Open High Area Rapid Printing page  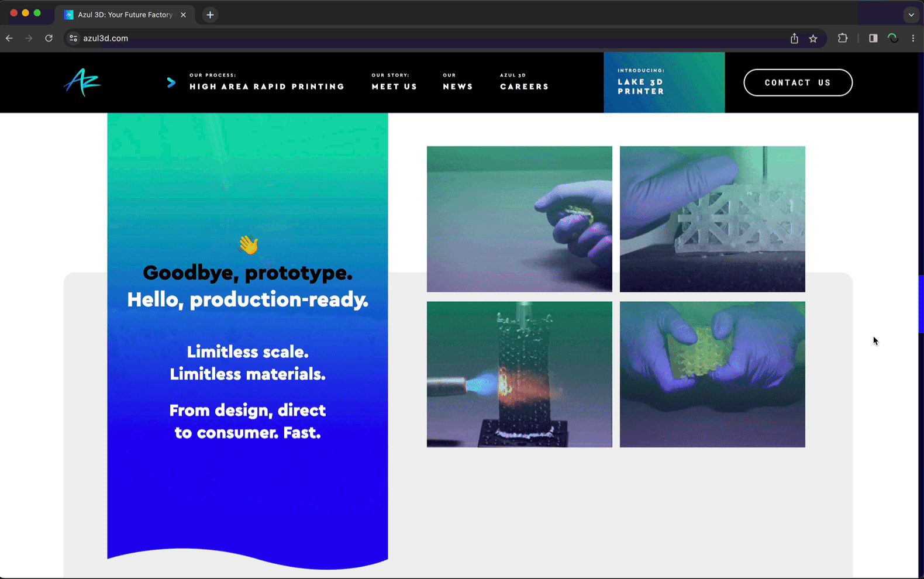267,82
